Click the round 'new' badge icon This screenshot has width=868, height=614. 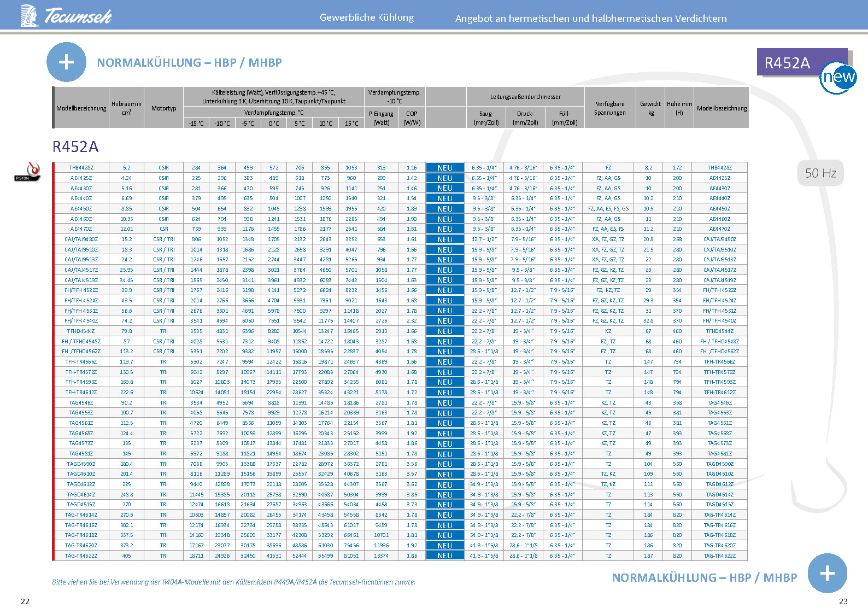pos(838,77)
